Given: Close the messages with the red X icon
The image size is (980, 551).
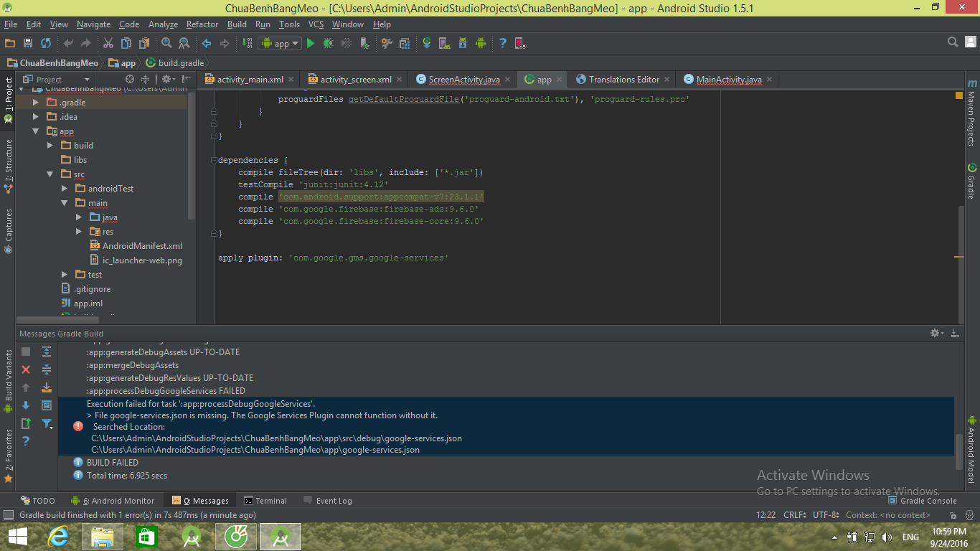Looking at the screenshot, I should click(x=26, y=369).
